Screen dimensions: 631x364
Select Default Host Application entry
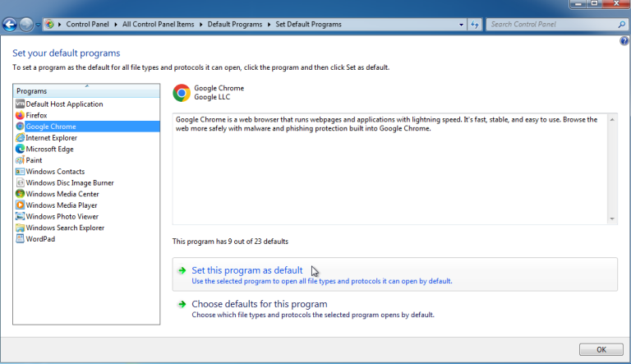64,104
